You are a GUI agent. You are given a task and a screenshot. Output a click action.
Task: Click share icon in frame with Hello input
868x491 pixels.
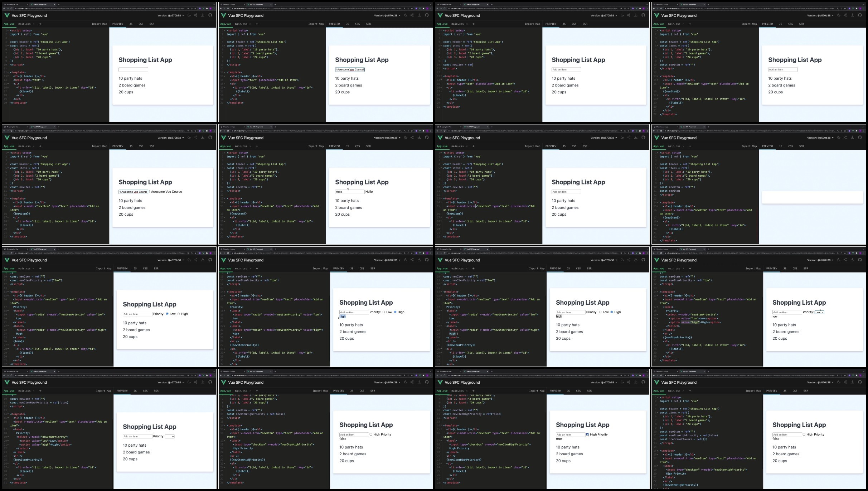coord(412,138)
